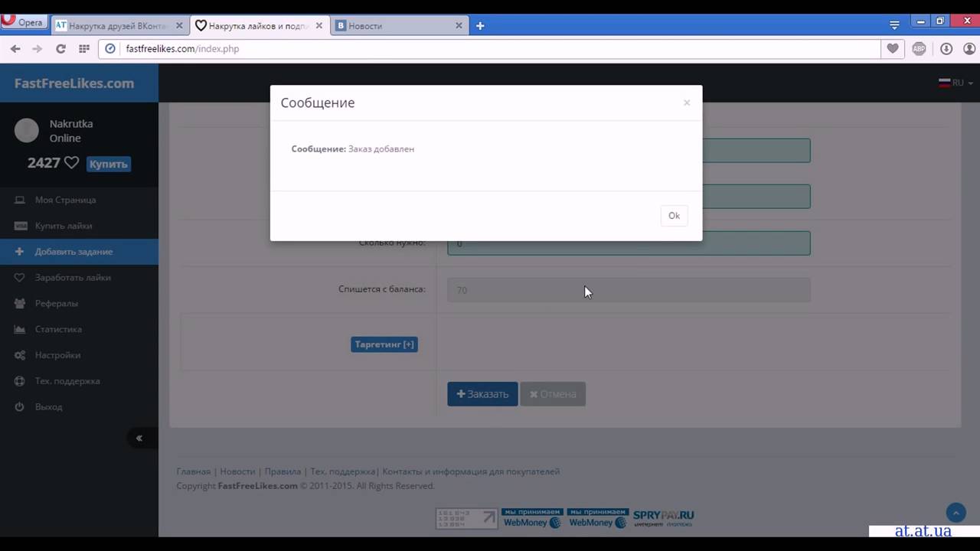
Task: Open Тех. поддержка in the sidebar
Action: [x=79, y=381]
